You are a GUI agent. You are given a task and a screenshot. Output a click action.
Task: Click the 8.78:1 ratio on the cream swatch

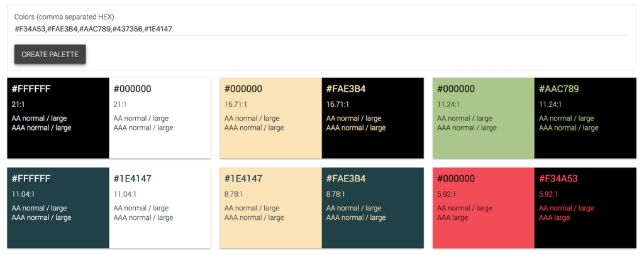[234, 194]
